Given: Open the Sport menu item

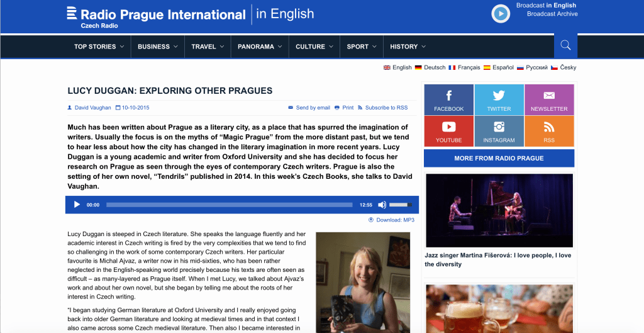Looking at the screenshot, I should pos(361,47).
